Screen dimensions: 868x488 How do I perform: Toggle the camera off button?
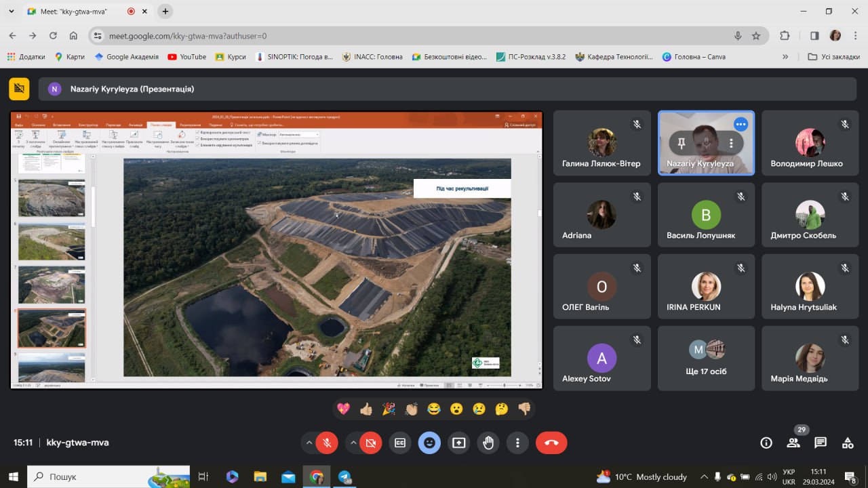click(x=371, y=443)
